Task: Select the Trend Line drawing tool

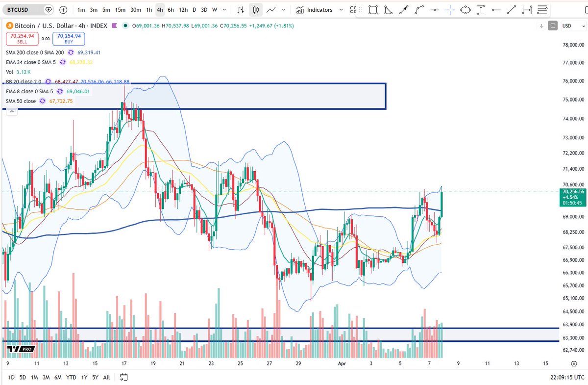Action: [511, 9]
